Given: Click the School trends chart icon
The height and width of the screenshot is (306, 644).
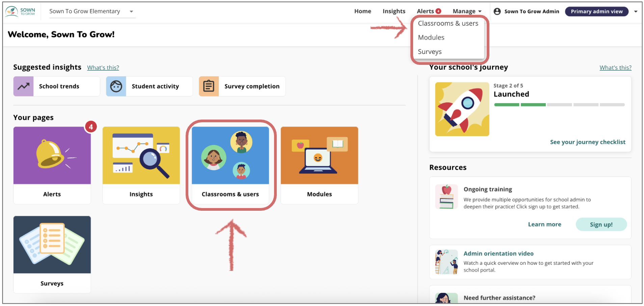Looking at the screenshot, I should coord(23,86).
